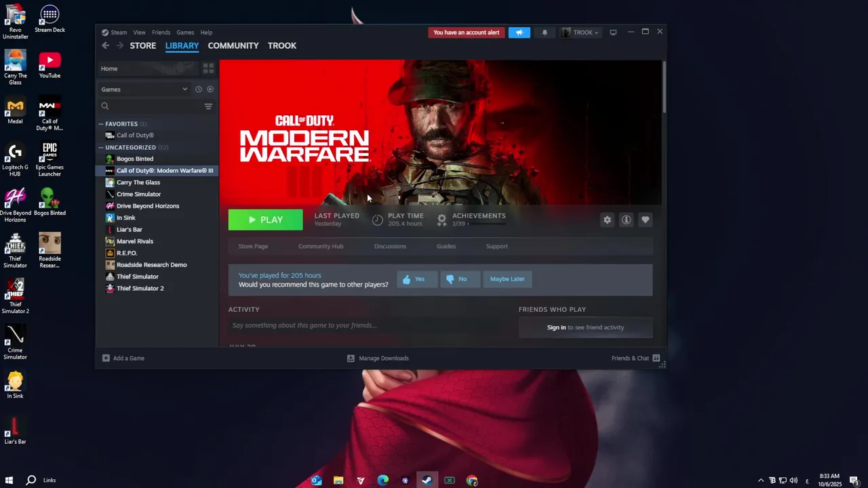The height and width of the screenshot is (488, 868).
Task: Open Google Chrome from the taskbar
Action: tap(472, 481)
